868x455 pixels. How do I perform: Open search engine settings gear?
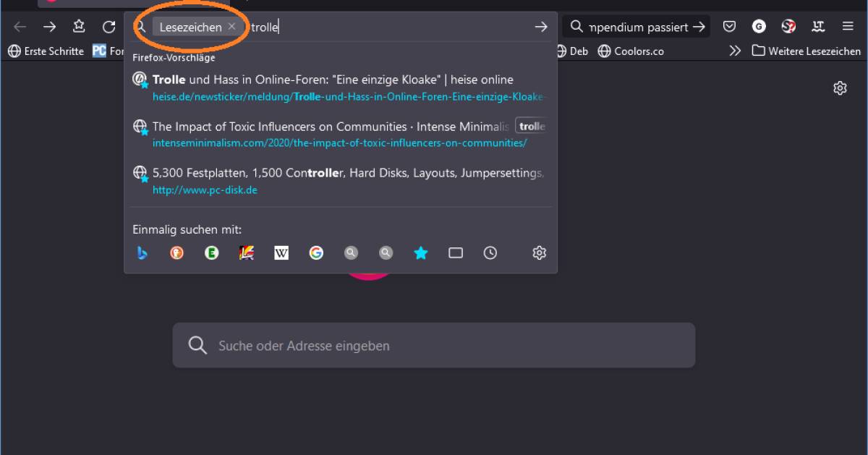point(539,252)
